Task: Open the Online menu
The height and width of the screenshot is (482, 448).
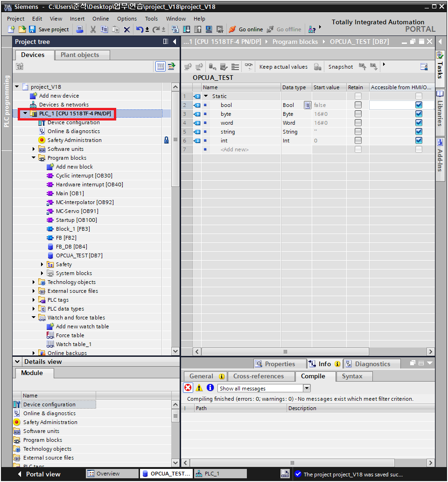Action: [100, 19]
